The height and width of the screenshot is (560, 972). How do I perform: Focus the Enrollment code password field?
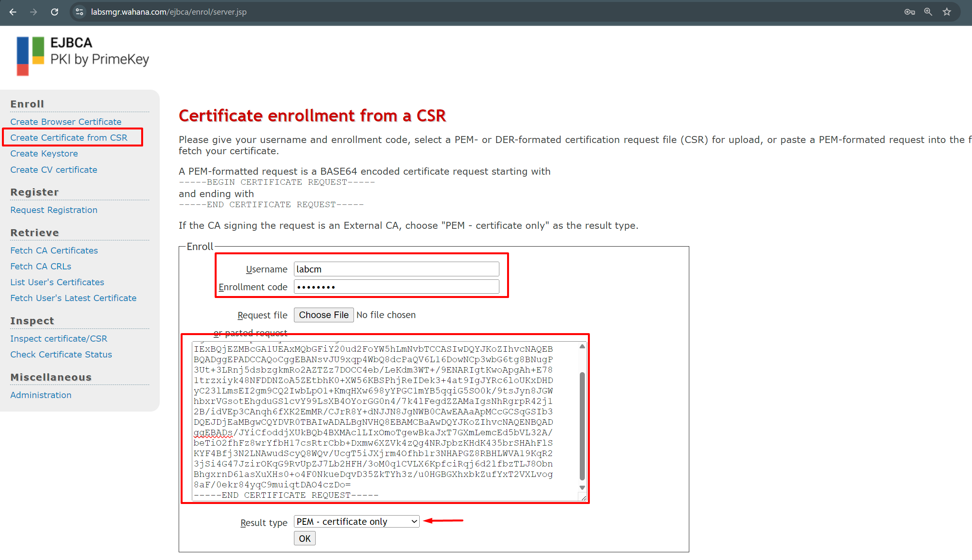click(396, 287)
